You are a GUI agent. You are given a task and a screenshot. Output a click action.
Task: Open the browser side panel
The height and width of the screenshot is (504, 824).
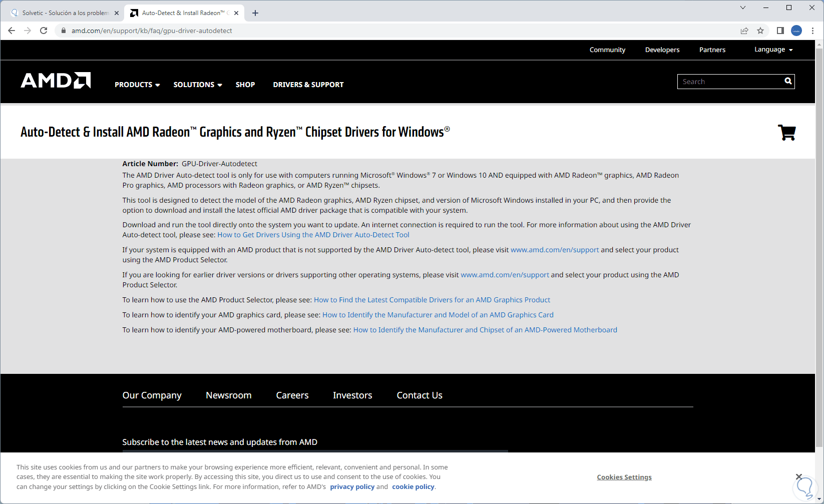point(780,31)
